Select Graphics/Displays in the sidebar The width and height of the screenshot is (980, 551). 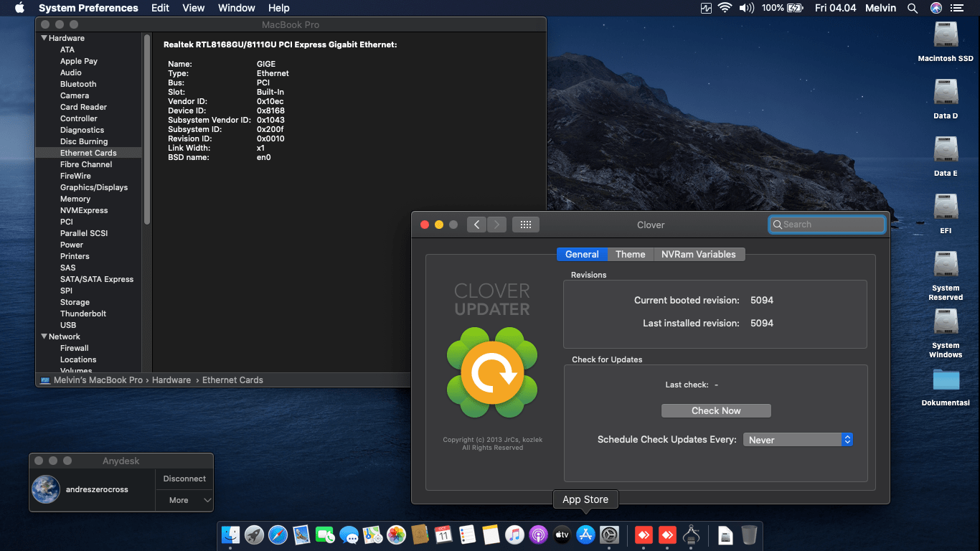coord(94,187)
